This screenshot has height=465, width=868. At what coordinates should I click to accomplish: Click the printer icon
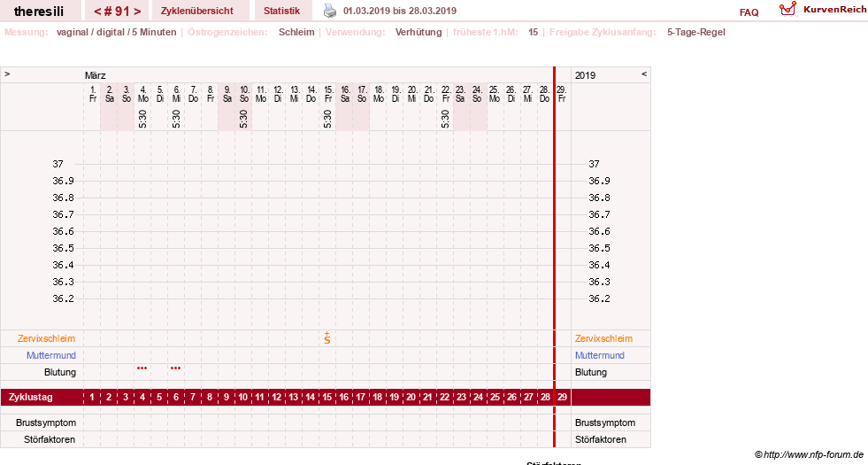(x=329, y=11)
